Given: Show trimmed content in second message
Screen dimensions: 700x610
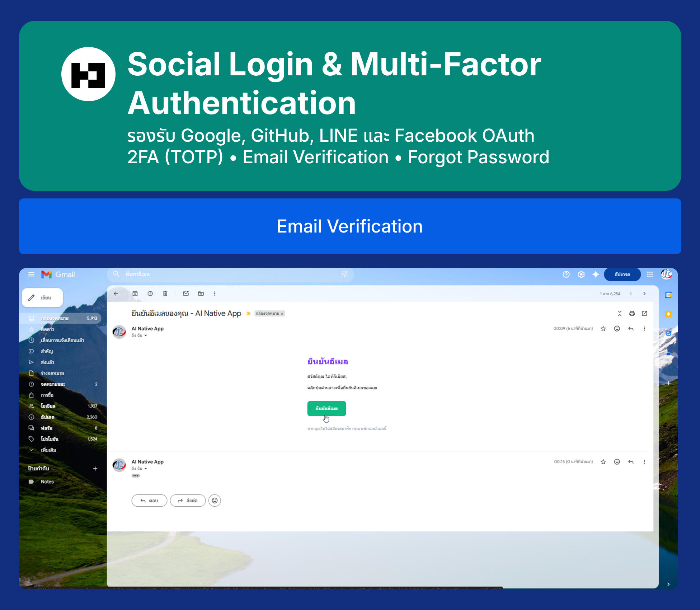Looking at the screenshot, I should coord(136,476).
